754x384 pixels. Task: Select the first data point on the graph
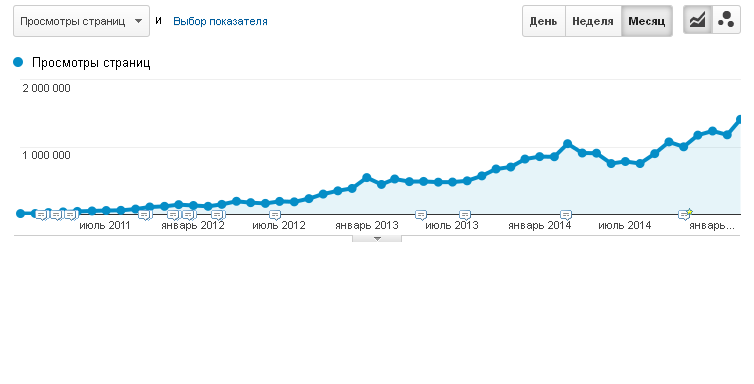click(20, 213)
